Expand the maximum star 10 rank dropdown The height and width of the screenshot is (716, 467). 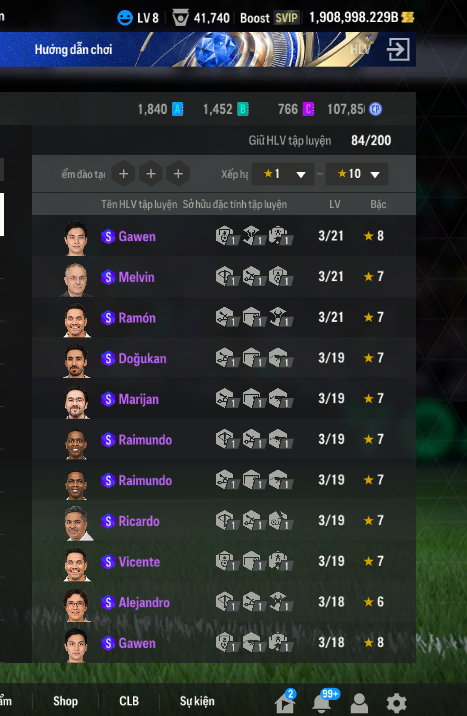click(357, 174)
